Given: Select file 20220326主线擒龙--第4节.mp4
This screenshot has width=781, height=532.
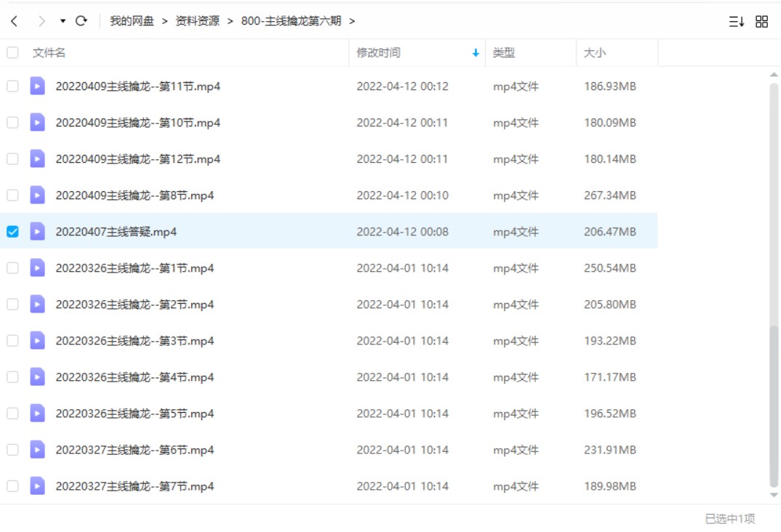Looking at the screenshot, I should coord(135,376).
